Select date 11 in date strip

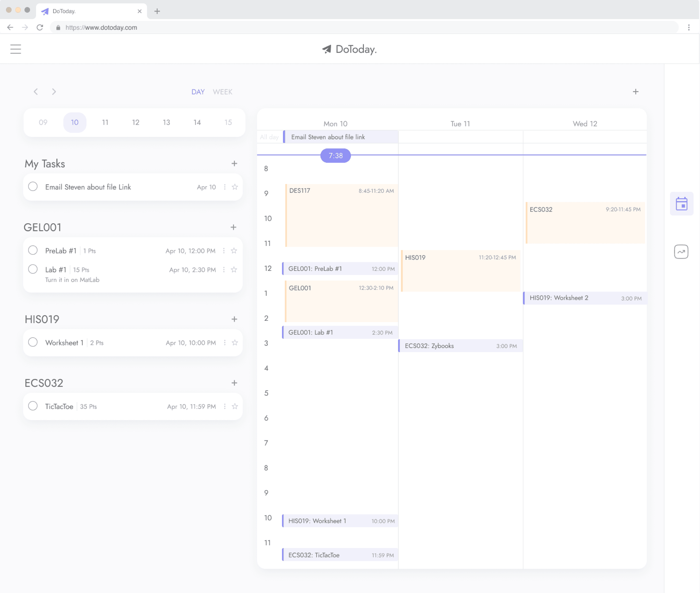tap(105, 122)
